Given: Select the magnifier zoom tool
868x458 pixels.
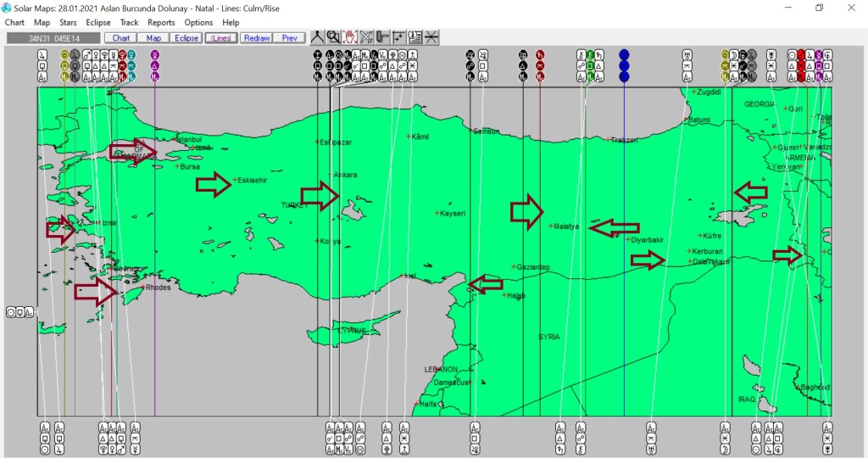Looking at the screenshot, I should [333, 37].
